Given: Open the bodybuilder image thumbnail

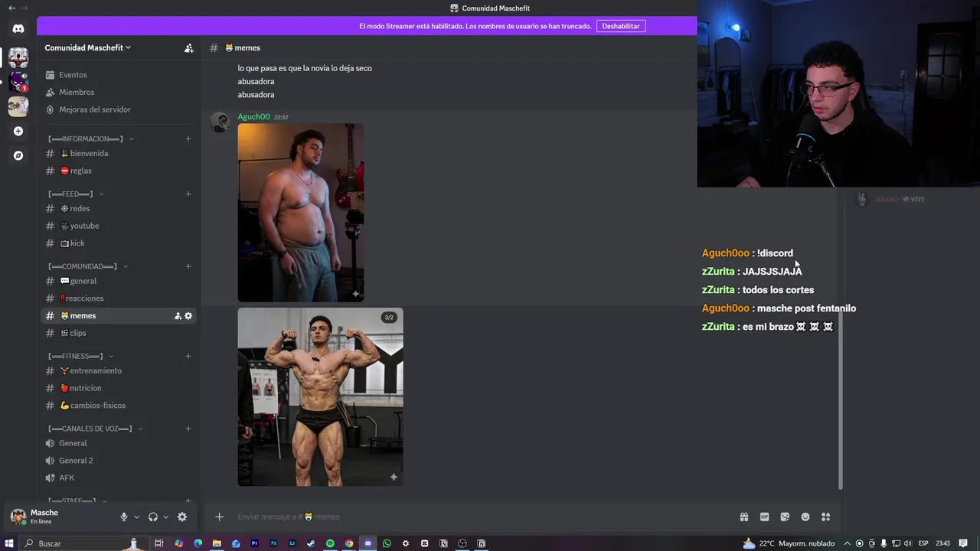Looking at the screenshot, I should tap(320, 396).
